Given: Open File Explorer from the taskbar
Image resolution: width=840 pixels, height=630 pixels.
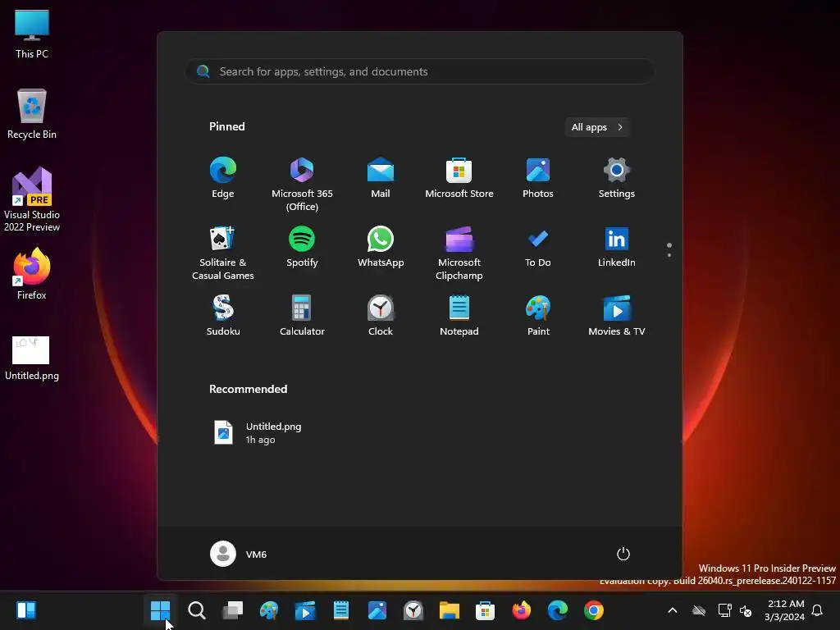Looking at the screenshot, I should point(449,610).
